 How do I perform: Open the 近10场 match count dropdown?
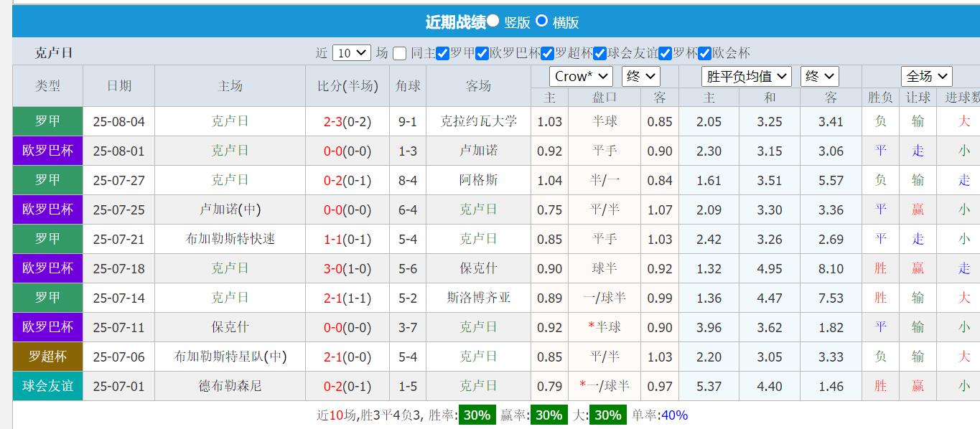[x=351, y=53]
